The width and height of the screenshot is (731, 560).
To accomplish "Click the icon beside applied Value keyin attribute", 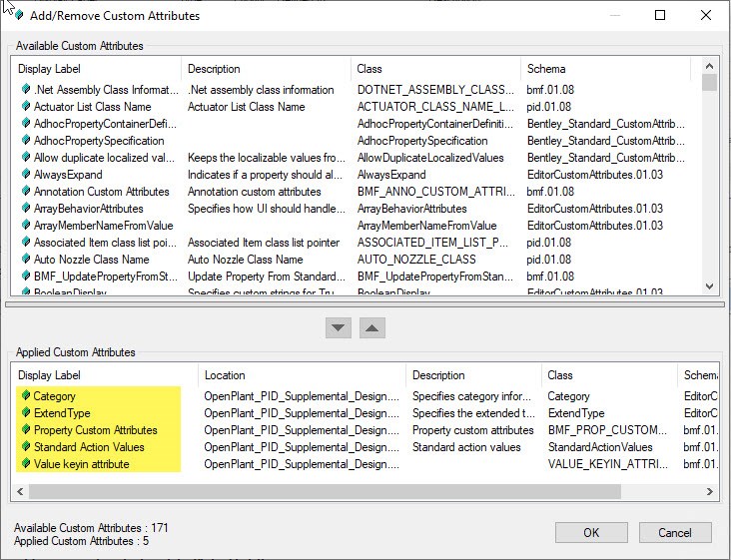I will (x=26, y=463).
